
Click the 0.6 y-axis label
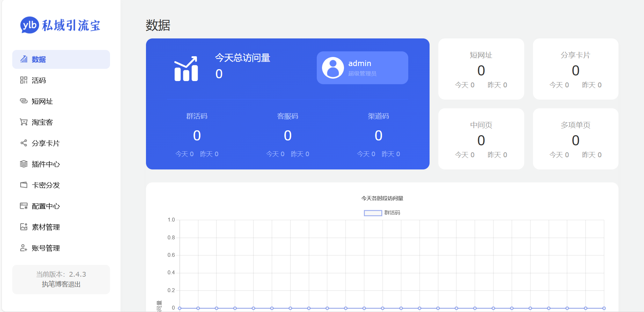171,255
